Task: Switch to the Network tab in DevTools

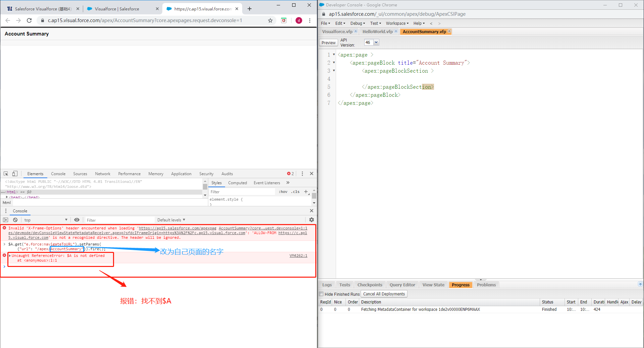Action: 103,173
